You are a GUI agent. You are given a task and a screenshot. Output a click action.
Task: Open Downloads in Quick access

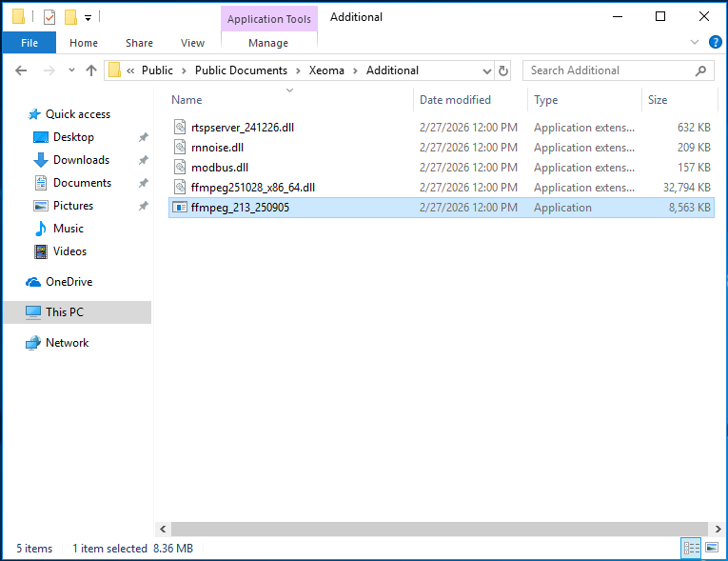tap(81, 160)
